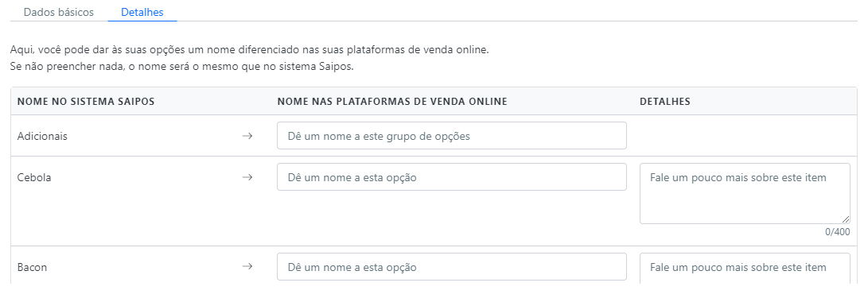Image resolution: width=868 pixels, height=298 pixels.
Task: Click the arrow icon beside Cebola
Action: point(247,177)
